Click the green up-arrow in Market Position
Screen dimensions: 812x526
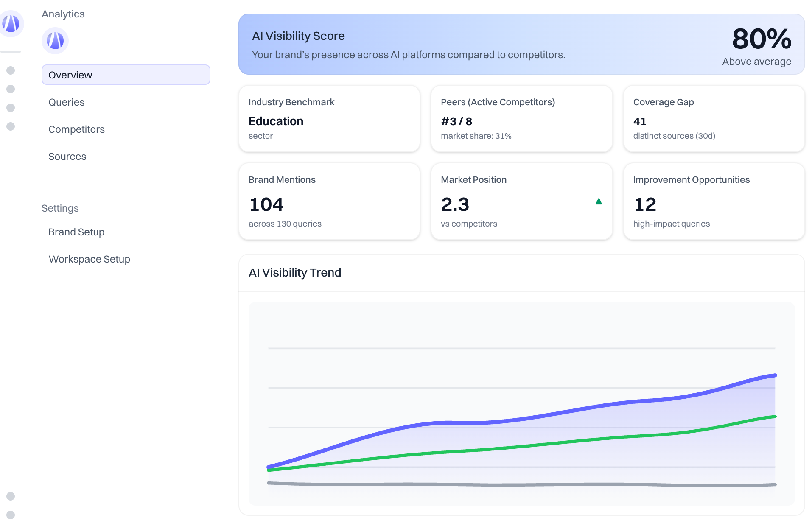[599, 201]
